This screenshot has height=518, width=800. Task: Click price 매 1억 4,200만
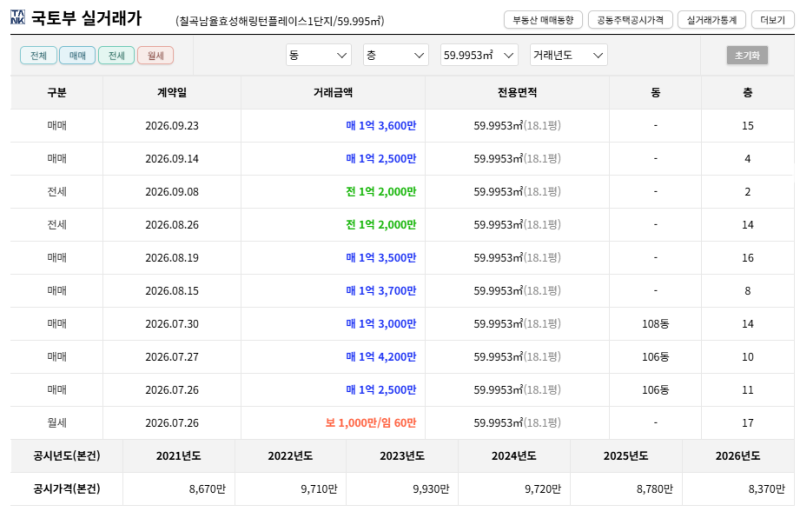pos(381,357)
